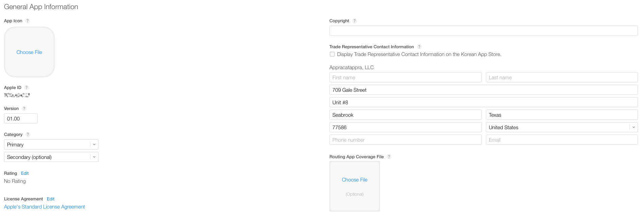Choose a file for the App Icon
Viewport: 644px width, 223px height.
[29, 52]
